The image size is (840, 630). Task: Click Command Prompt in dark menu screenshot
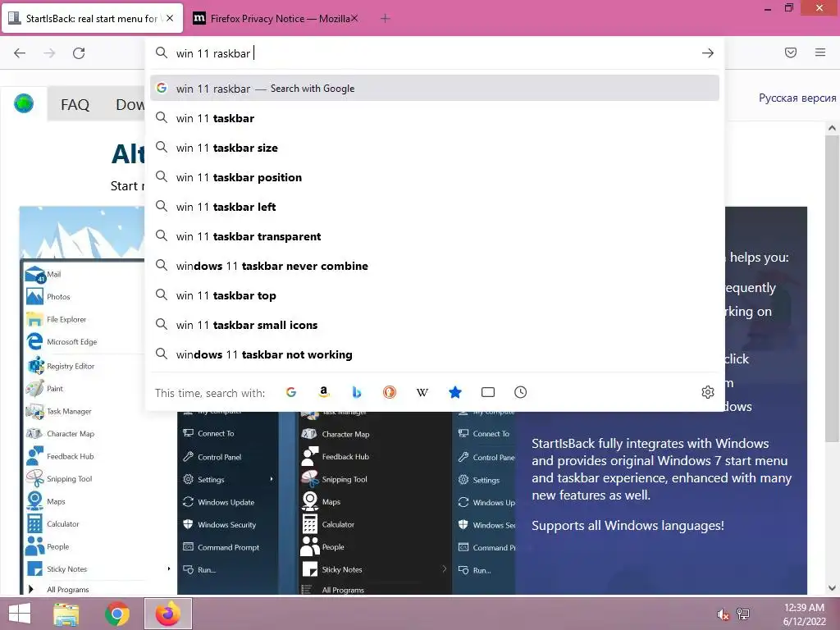click(x=228, y=547)
